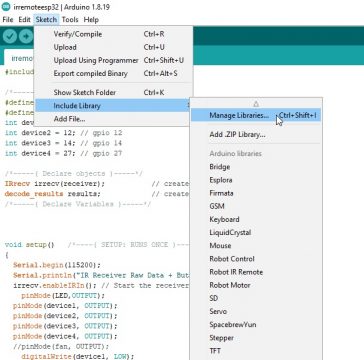The image size is (364, 360).
Task: Choose Add .ZIP Library...
Action: [256, 135]
